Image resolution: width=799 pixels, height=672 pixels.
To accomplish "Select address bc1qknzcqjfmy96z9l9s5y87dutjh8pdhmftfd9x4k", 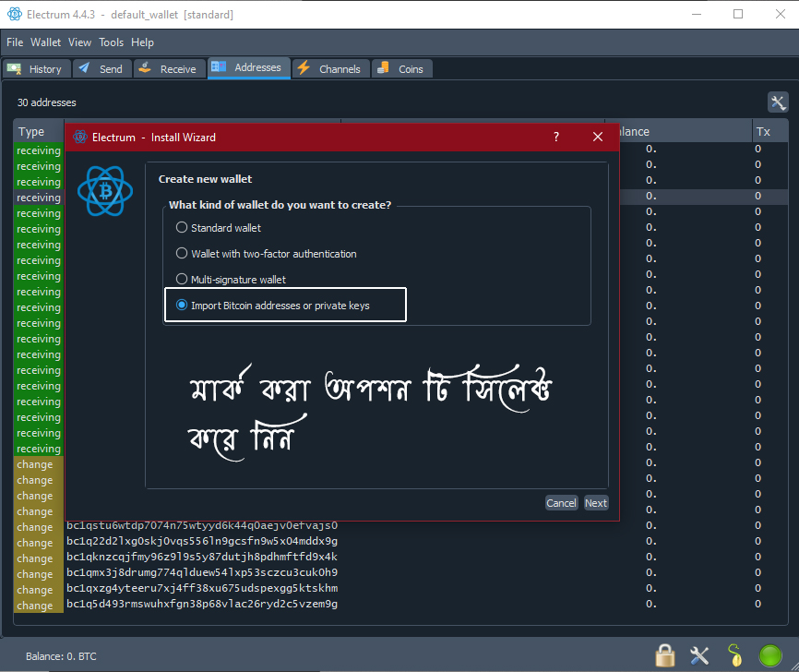I will [x=202, y=557].
